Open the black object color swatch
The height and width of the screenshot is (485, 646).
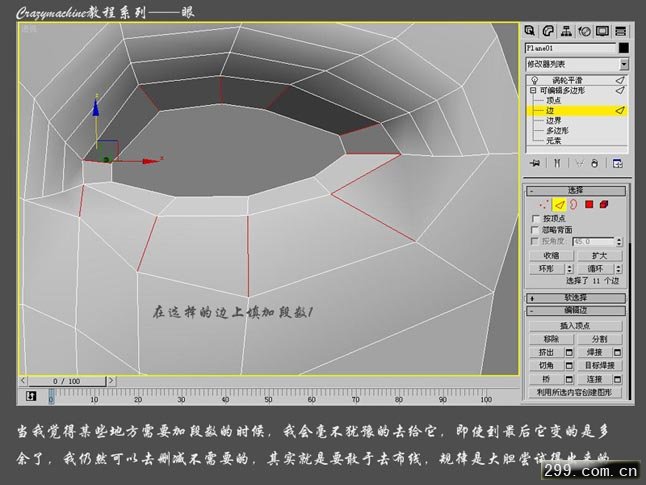[624, 48]
